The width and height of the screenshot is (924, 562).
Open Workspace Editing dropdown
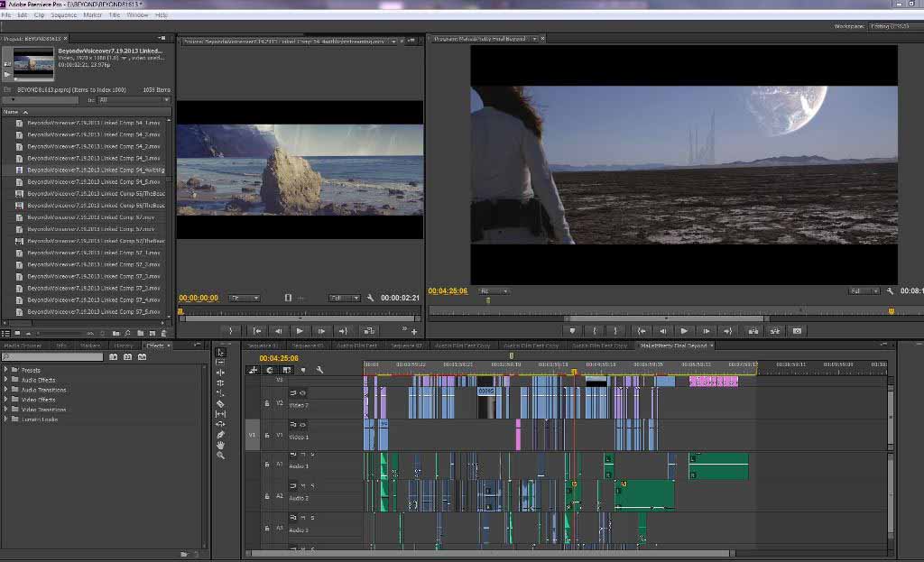click(895, 26)
